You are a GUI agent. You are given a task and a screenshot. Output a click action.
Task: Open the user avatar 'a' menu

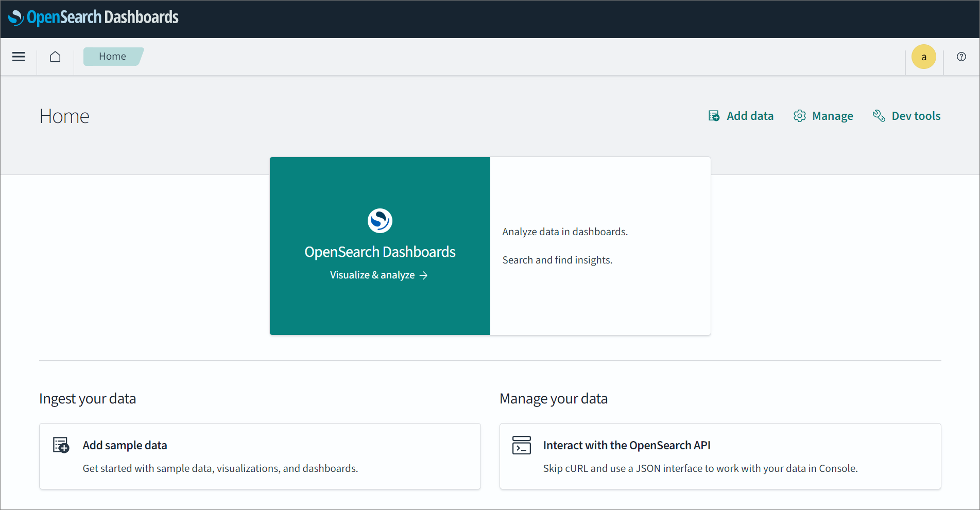pos(923,57)
